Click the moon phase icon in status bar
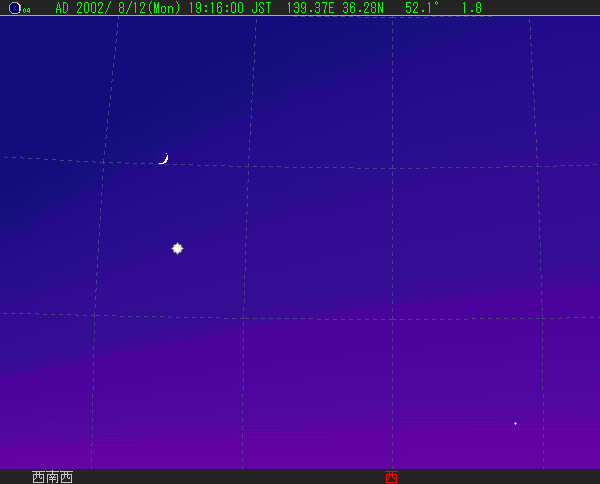 click(13, 8)
